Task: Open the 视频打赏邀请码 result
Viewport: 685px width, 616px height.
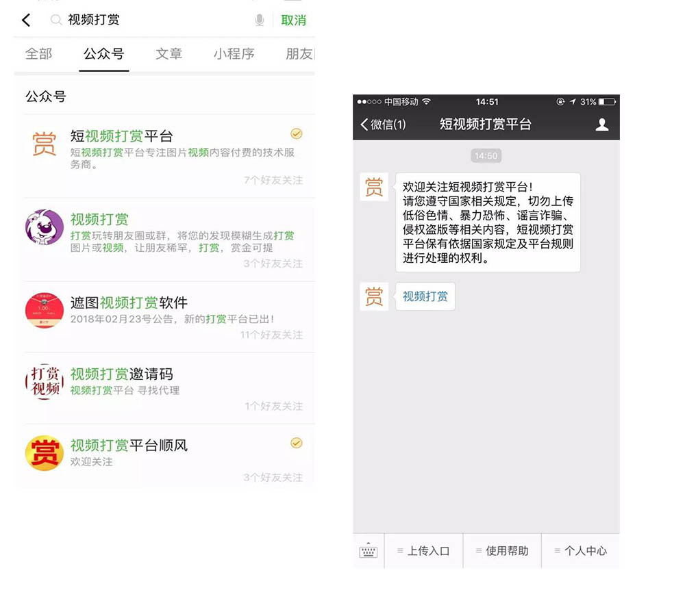Action: pyautogui.click(x=169, y=388)
